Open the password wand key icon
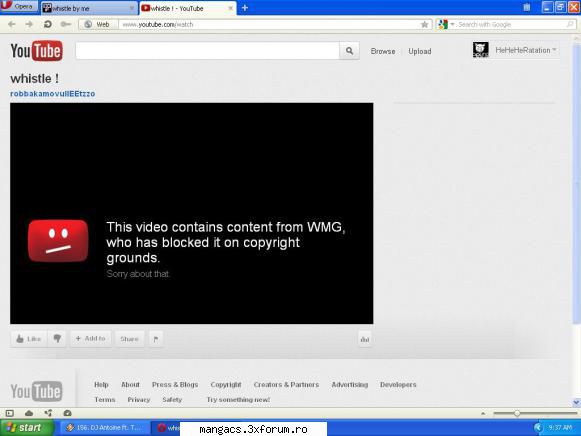The height and width of the screenshot is (436, 581). [x=66, y=24]
